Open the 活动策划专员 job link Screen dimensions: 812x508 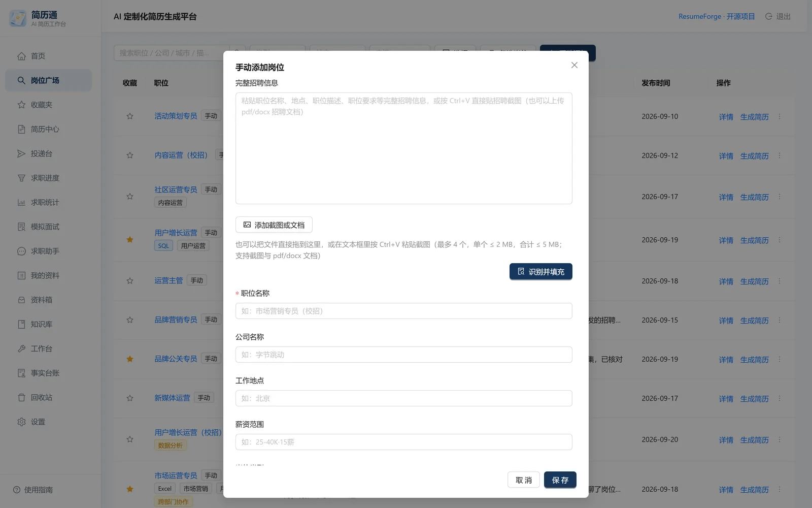[x=176, y=116]
